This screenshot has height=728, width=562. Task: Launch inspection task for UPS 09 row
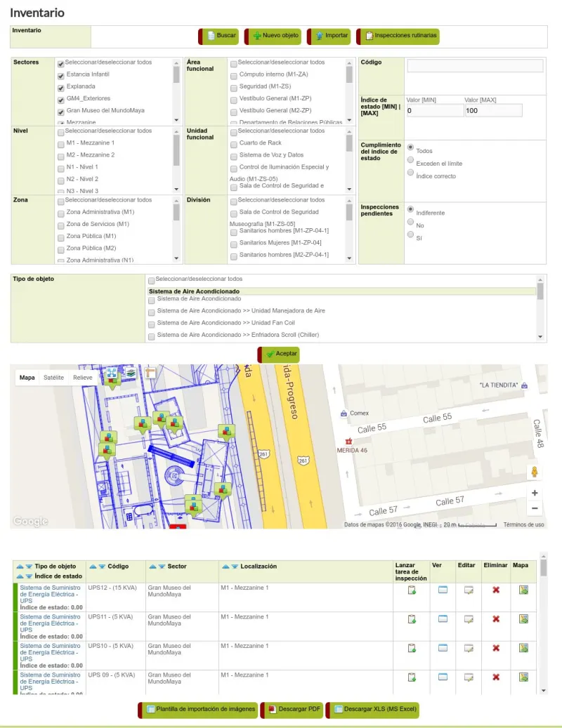point(412,677)
